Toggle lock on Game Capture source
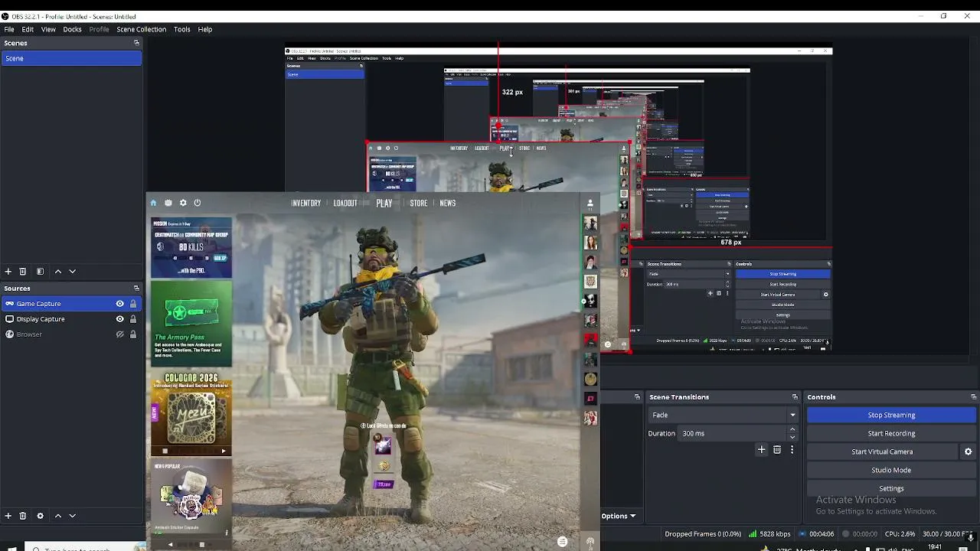Image resolution: width=980 pixels, height=551 pixels. click(133, 304)
